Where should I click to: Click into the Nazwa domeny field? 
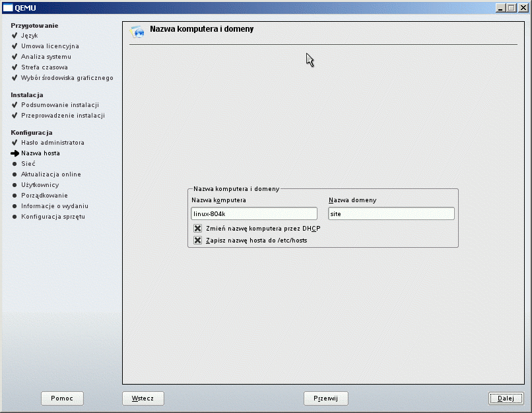point(391,213)
